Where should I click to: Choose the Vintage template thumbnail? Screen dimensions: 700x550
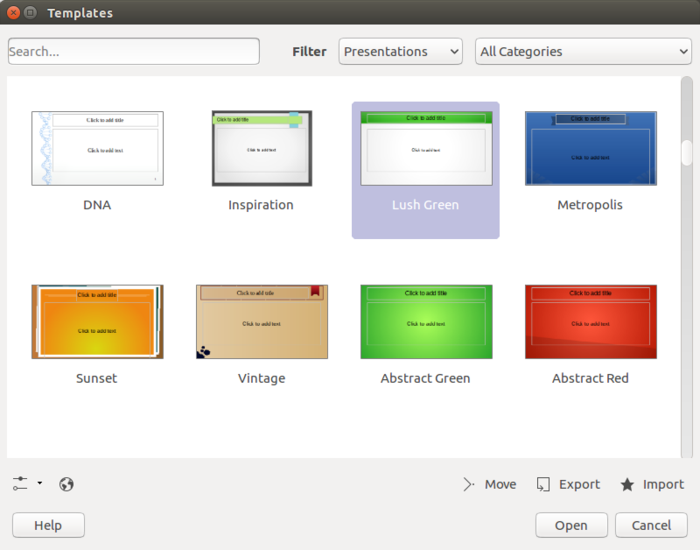(x=261, y=321)
